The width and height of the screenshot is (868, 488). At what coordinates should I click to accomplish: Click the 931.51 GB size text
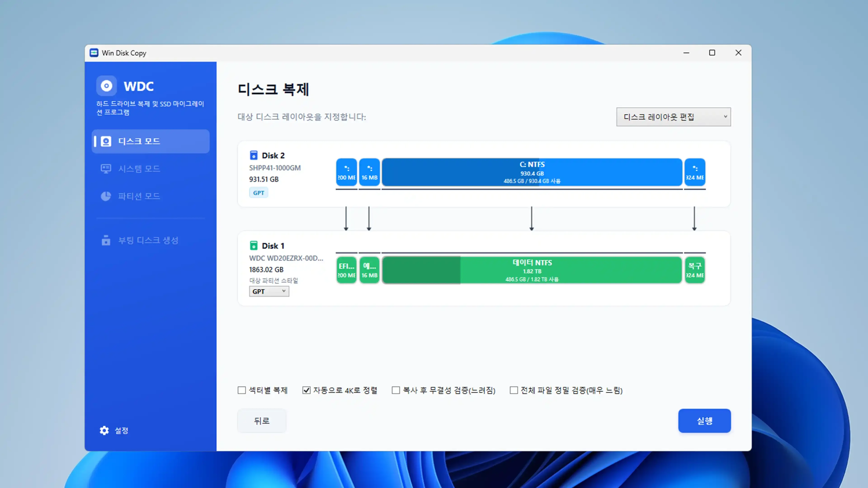point(264,179)
